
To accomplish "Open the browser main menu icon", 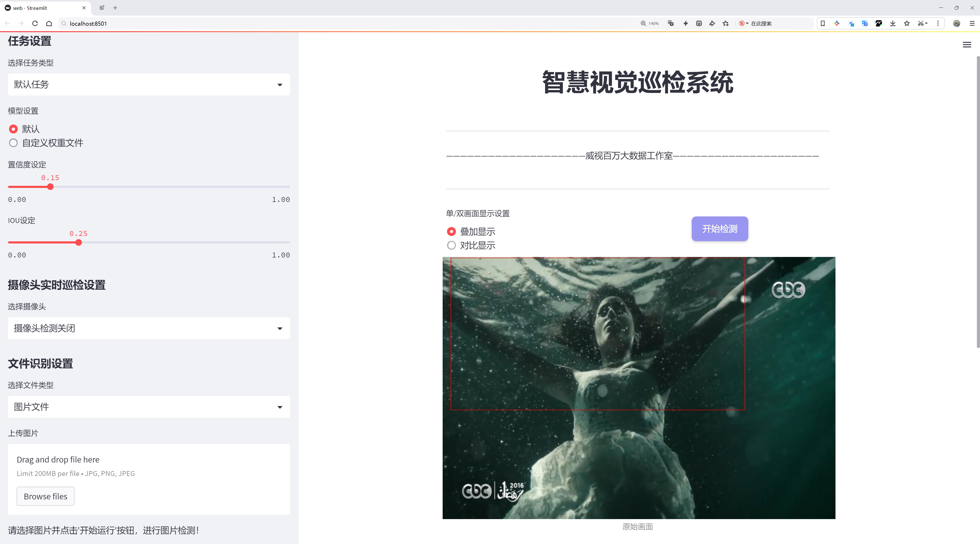I will [972, 24].
